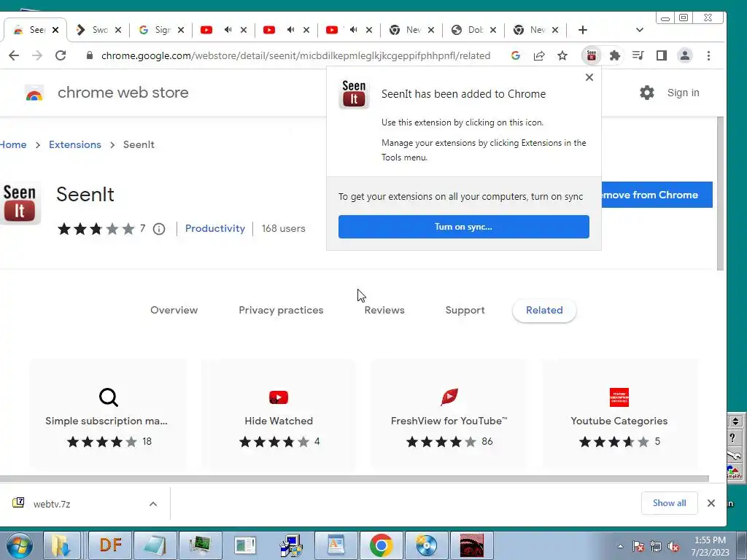Click the address bar URL field

pos(295,55)
